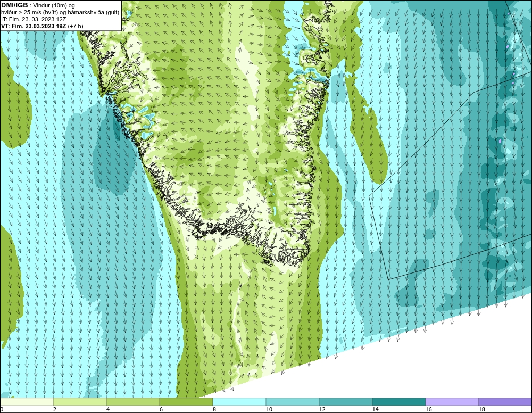
Task: Click the 8–10 m/s pale cyan legend swatch
Action: point(239,402)
